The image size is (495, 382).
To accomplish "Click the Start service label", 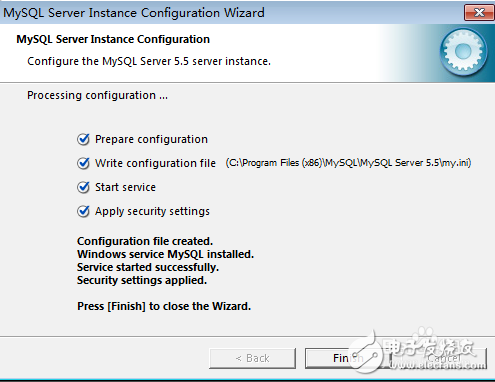I will tap(125, 187).
